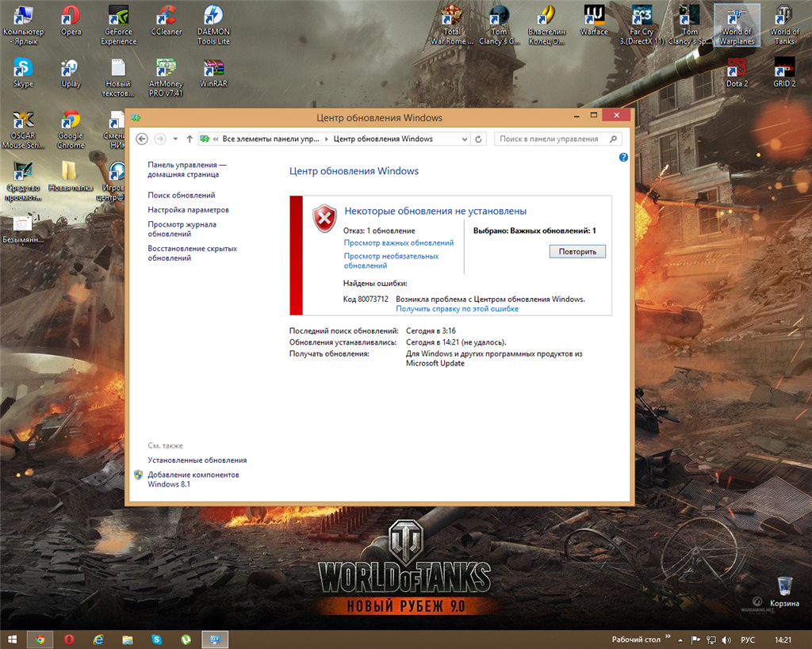
Task: Select the Новая папка folder icon
Action: [71, 176]
